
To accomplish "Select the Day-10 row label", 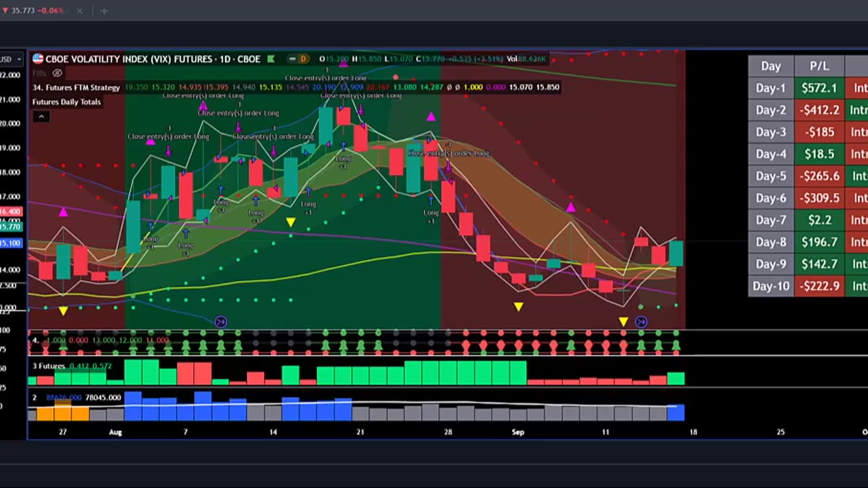I will click(770, 286).
